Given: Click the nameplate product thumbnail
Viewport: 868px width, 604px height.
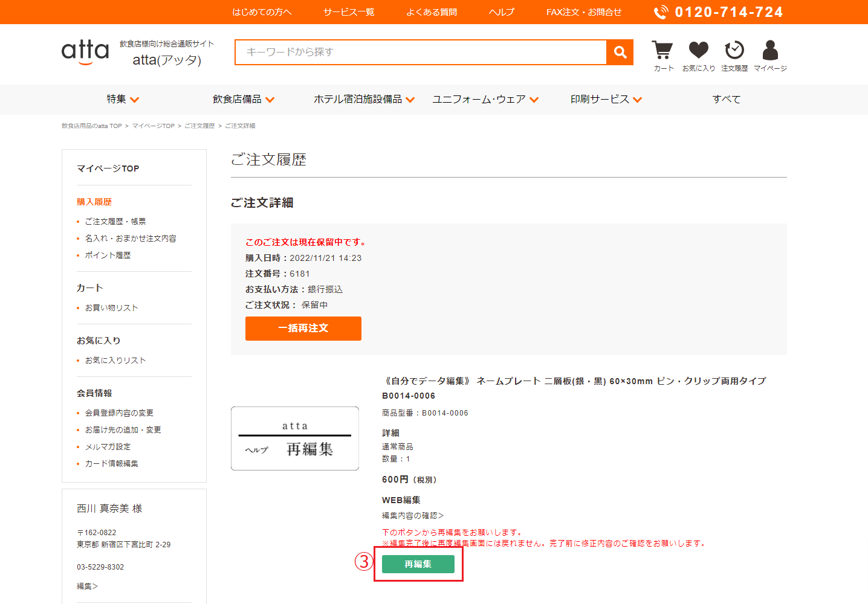Looking at the screenshot, I should coord(295,439).
